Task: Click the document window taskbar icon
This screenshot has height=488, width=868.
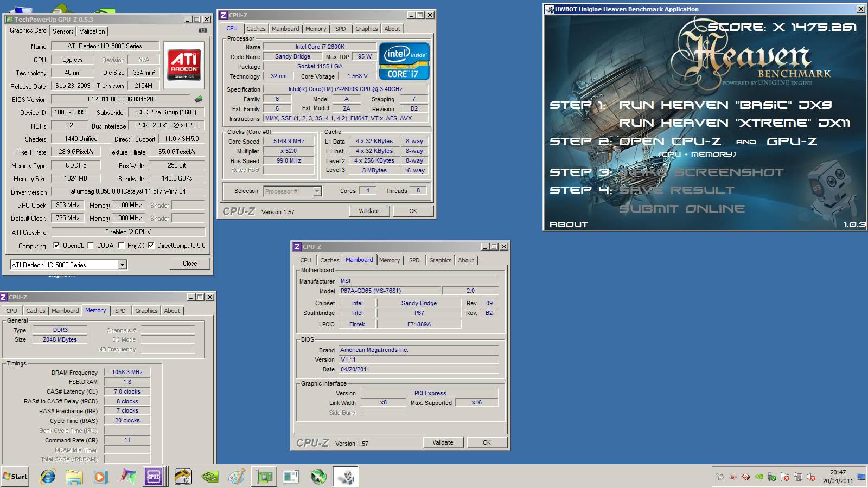Action: tap(291, 477)
